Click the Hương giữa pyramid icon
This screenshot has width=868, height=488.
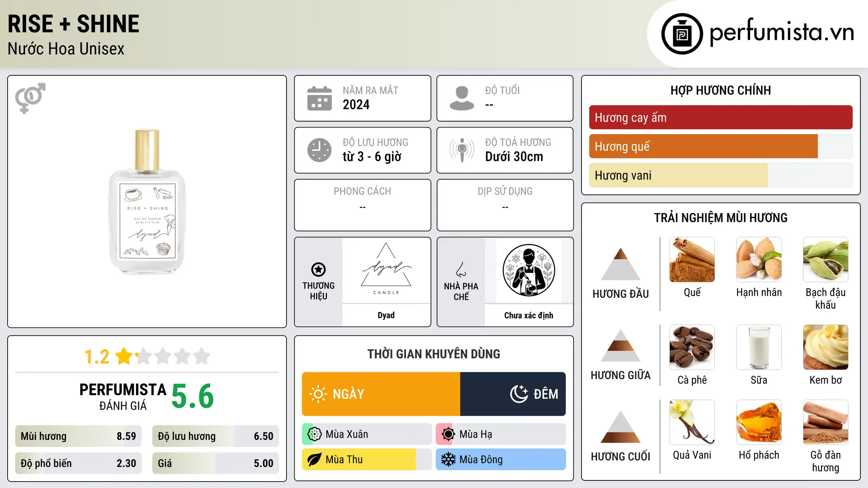pos(620,346)
